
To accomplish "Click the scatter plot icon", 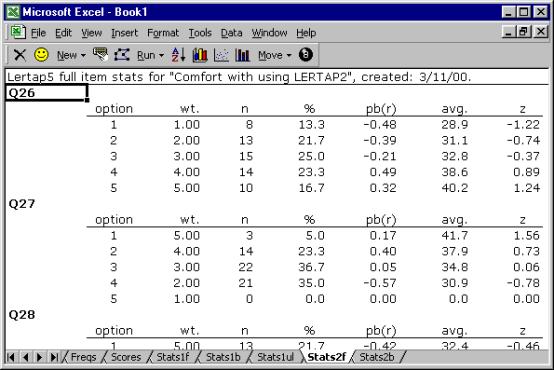I will tap(221, 55).
